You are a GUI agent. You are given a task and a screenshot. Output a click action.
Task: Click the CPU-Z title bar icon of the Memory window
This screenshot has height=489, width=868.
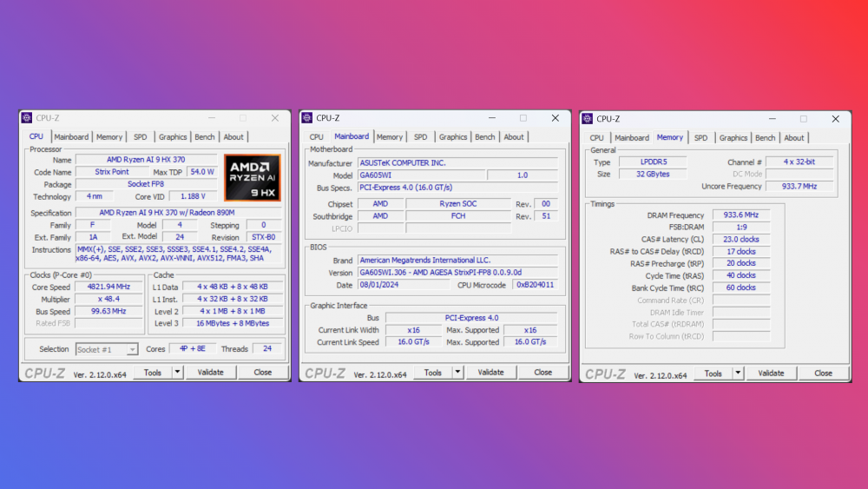(x=588, y=119)
